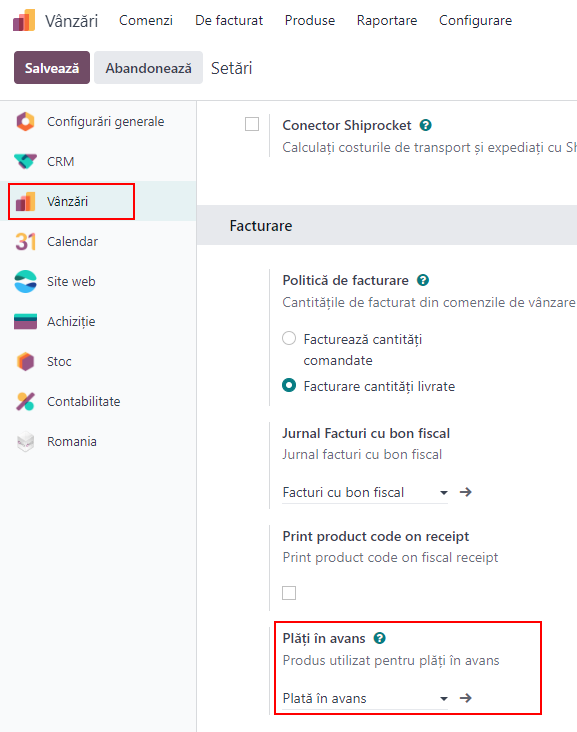Enable the Conector Shiprocket checkbox
The image size is (577, 732).
pyautogui.click(x=252, y=124)
